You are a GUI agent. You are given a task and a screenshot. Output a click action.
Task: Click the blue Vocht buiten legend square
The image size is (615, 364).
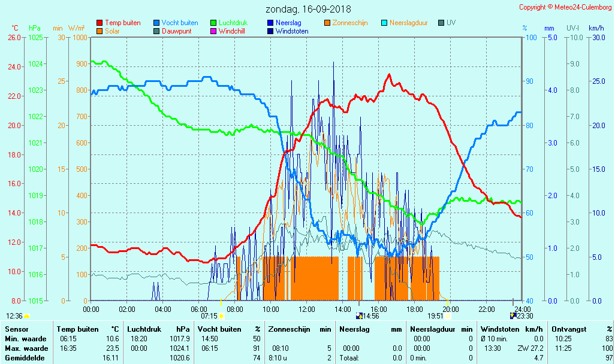coord(156,23)
